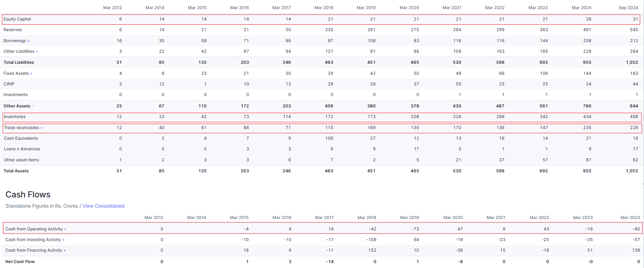The width and height of the screenshot is (644, 268).
Task: Click balance sheet Mar 2021 column header
Action: point(452,8)
